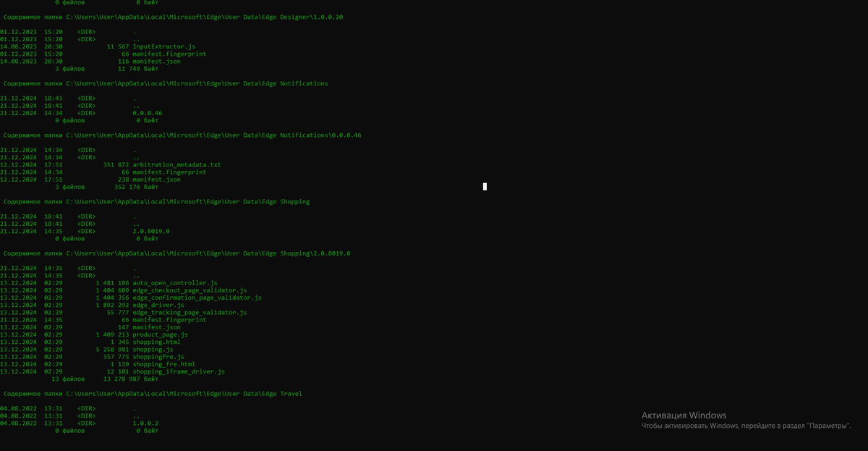
Task: Click the InputExtractor.js file name
Action: (x=164, y=46)
